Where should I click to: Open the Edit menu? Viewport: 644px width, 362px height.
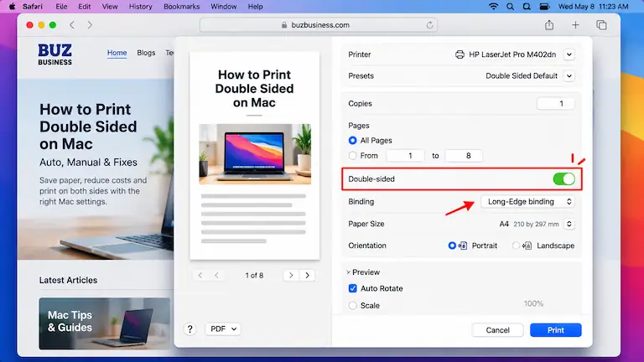coord(85,7)
